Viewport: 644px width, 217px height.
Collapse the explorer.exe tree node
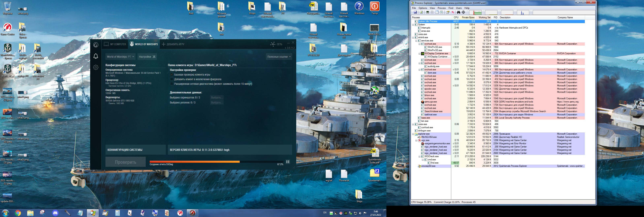click(x=413, y=134)
